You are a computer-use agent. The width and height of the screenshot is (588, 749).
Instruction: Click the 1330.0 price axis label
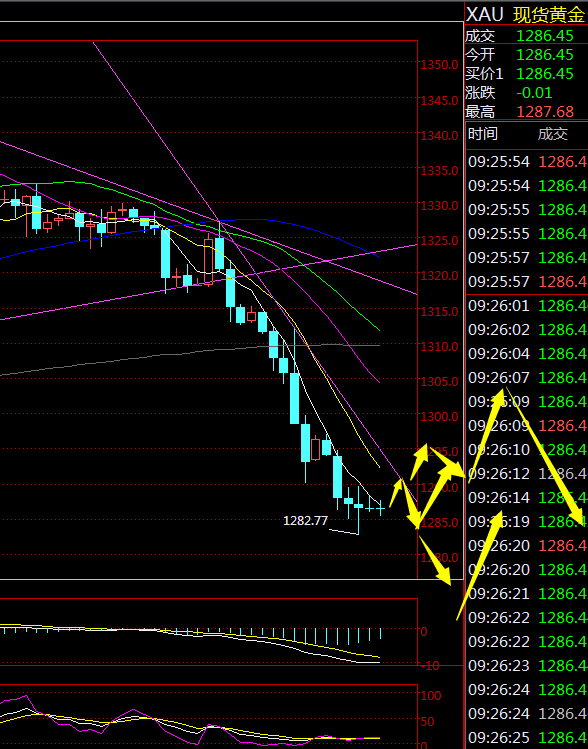tap(439, 206)
